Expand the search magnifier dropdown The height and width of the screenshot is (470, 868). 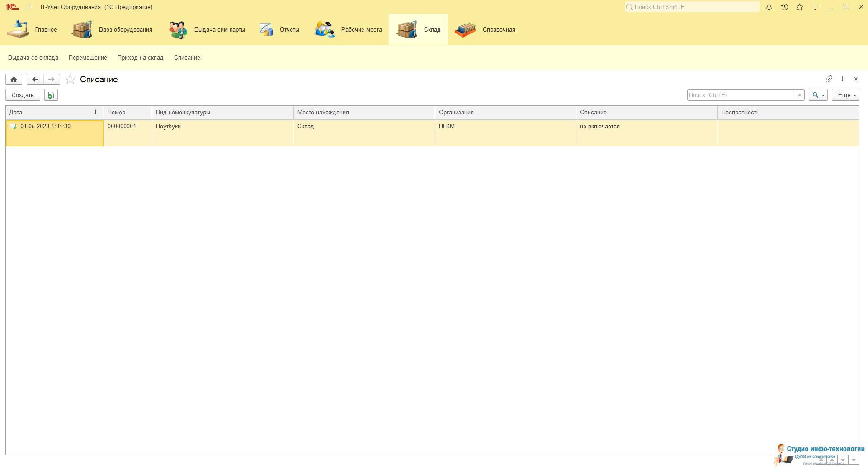818,95
